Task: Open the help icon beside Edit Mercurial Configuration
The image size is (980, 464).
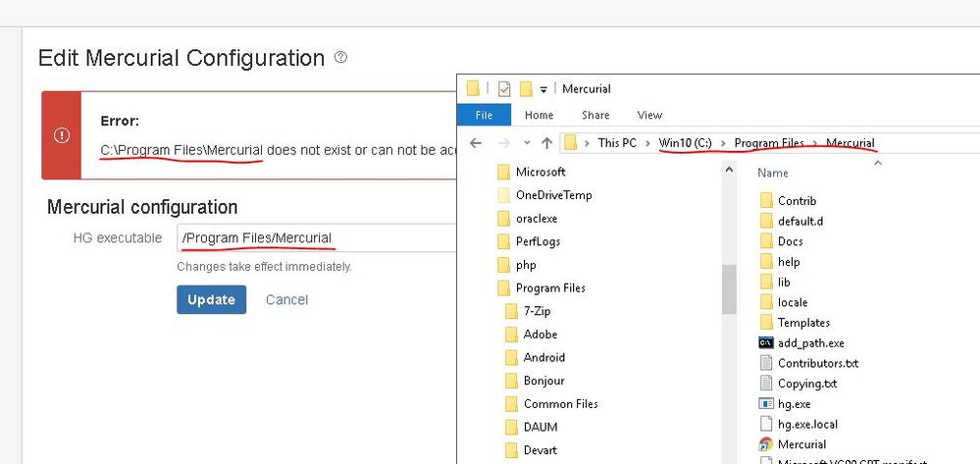Action: pyautogui.click(x=340, y=58)
